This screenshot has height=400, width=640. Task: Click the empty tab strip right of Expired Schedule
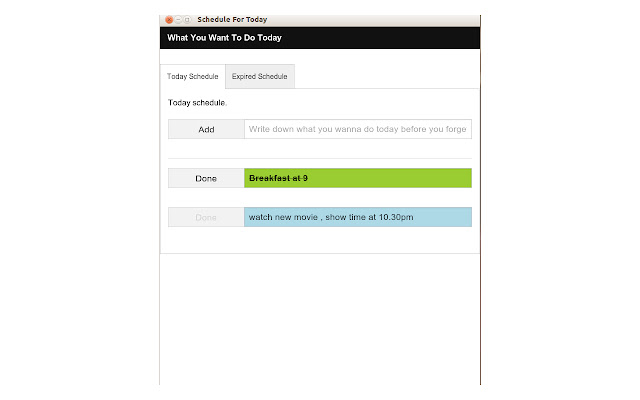[x=386, y=76]
